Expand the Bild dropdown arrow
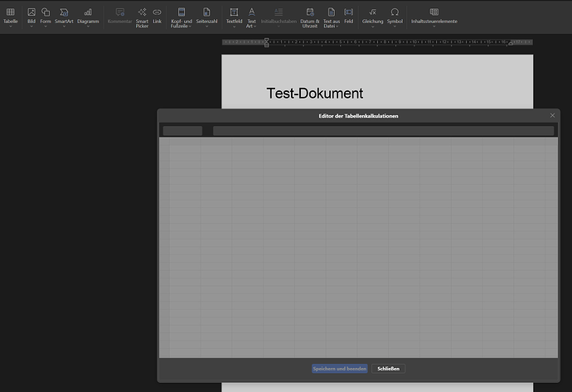This screenshot has width=572, height=392. [32, 27]
